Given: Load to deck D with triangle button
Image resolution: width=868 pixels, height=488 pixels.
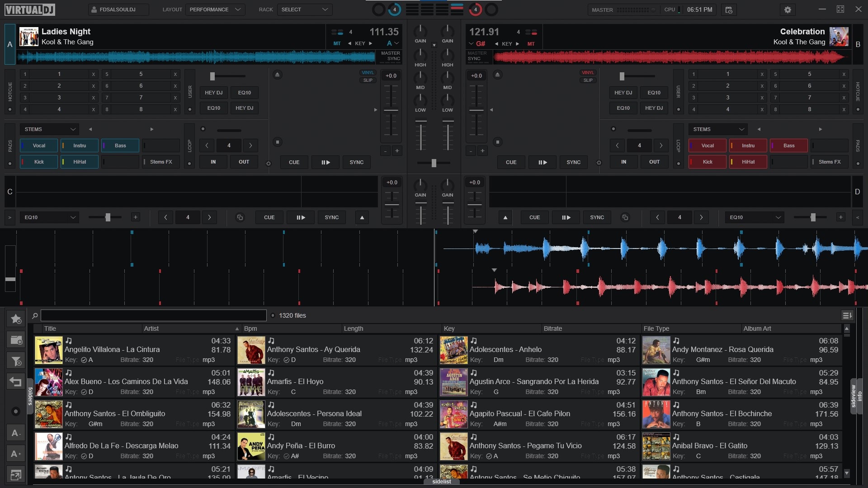Looking at the screenshot, I should [505, 217].
